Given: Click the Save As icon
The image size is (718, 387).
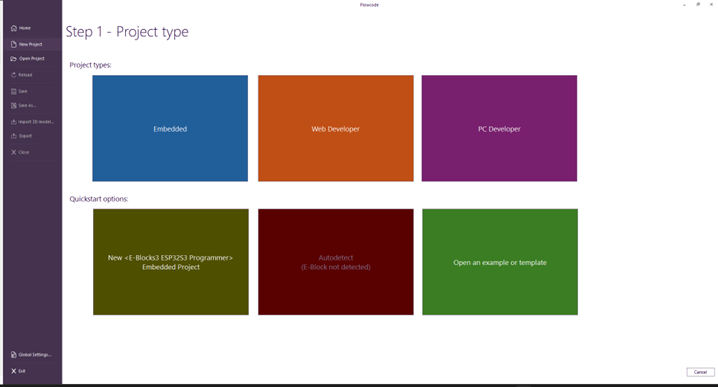Looking at the screenshot, I should pos(14,105).
